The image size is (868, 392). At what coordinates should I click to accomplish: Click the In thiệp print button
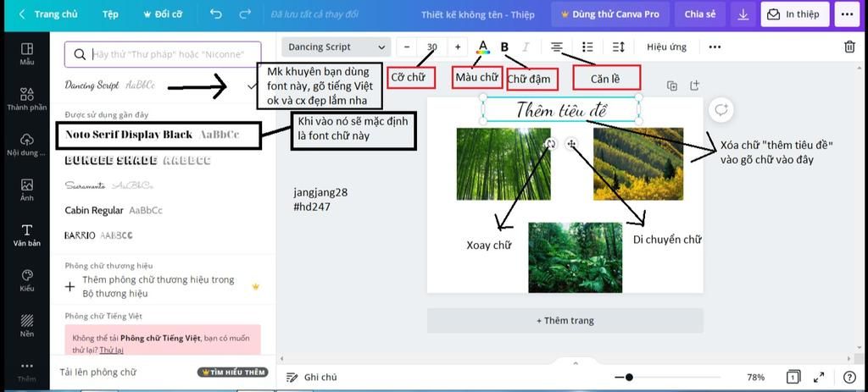(795, 14)
